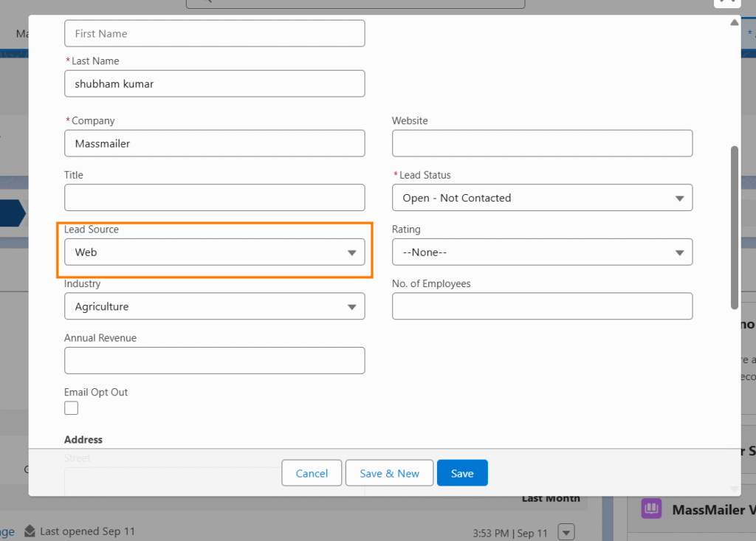Image resolution: width=756 pixels, height=541 pixels.
Task: Tick the Email Opt Out checkbox
Action: coord(72,408)
